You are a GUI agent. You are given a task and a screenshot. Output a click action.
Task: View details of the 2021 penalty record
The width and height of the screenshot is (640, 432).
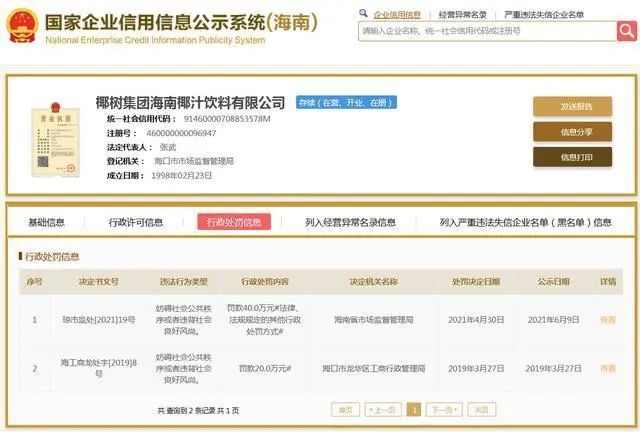click(x=607, y=320)
